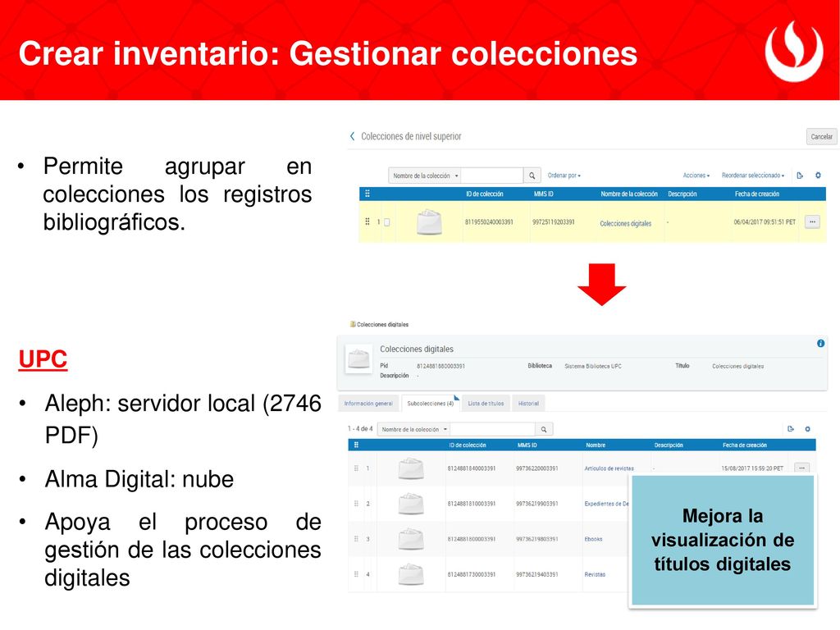Open the Ebooks subcollection link
The image size is (840, 630).
[593, 539]
